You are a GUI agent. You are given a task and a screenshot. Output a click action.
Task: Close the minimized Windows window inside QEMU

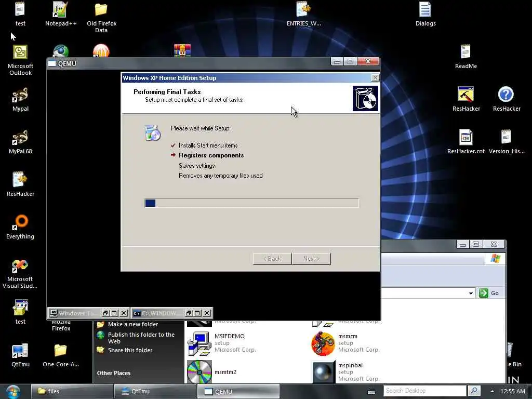pyautogui.click(x=124, y=313)
